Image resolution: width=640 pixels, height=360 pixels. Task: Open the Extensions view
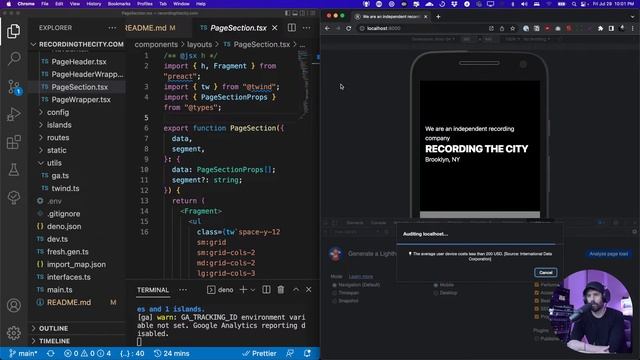coord(13,142)
